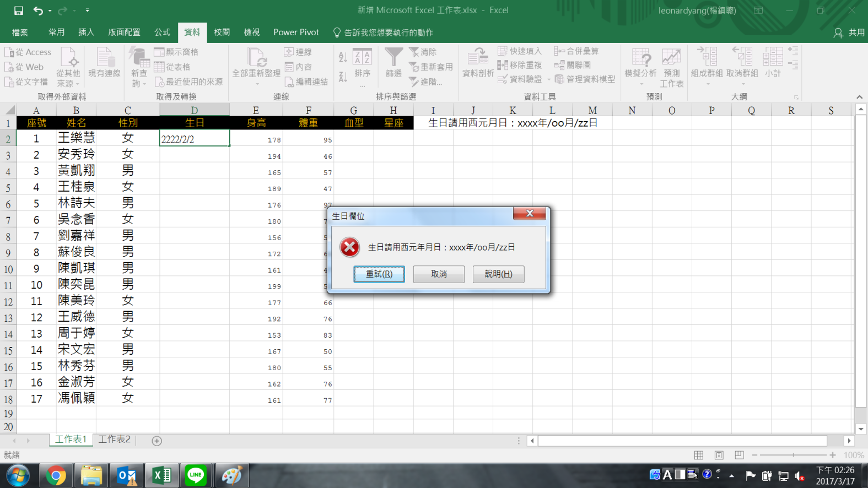
Task: Click the 篩選 filter funnel icon
Action: point(393,57)
